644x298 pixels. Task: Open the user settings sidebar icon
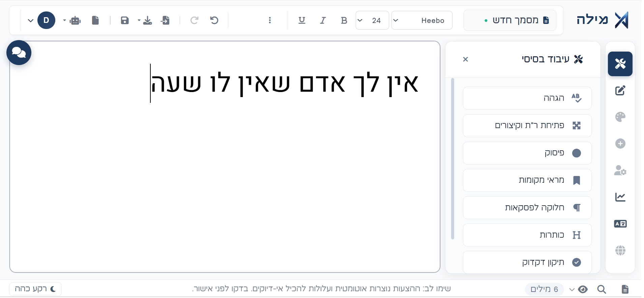tap(620, 170)
